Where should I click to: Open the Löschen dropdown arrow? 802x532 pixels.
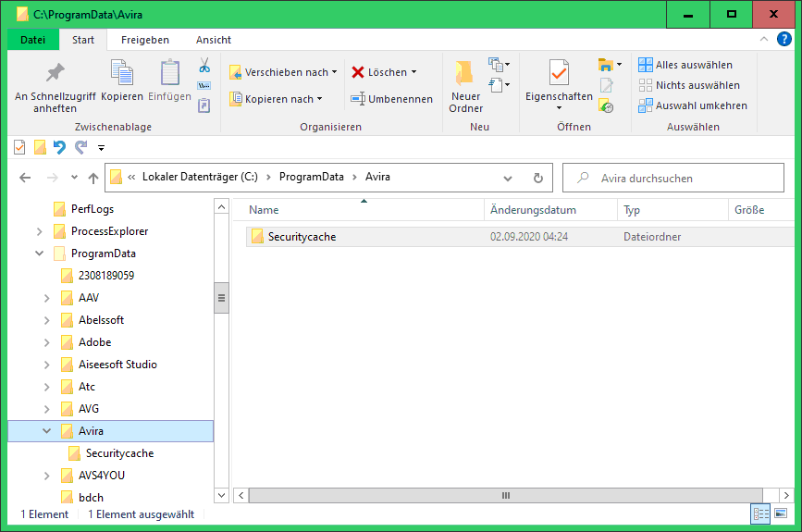413,72
